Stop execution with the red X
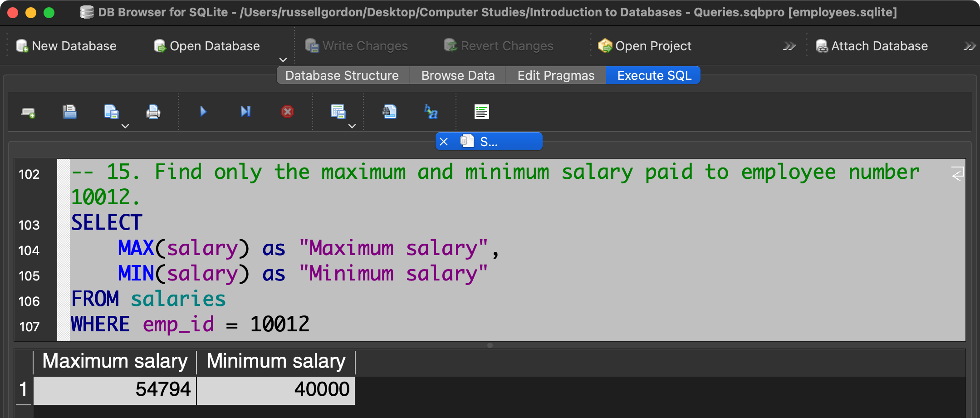980x418 pixels. pyautogui.click(x=288, y=112)
